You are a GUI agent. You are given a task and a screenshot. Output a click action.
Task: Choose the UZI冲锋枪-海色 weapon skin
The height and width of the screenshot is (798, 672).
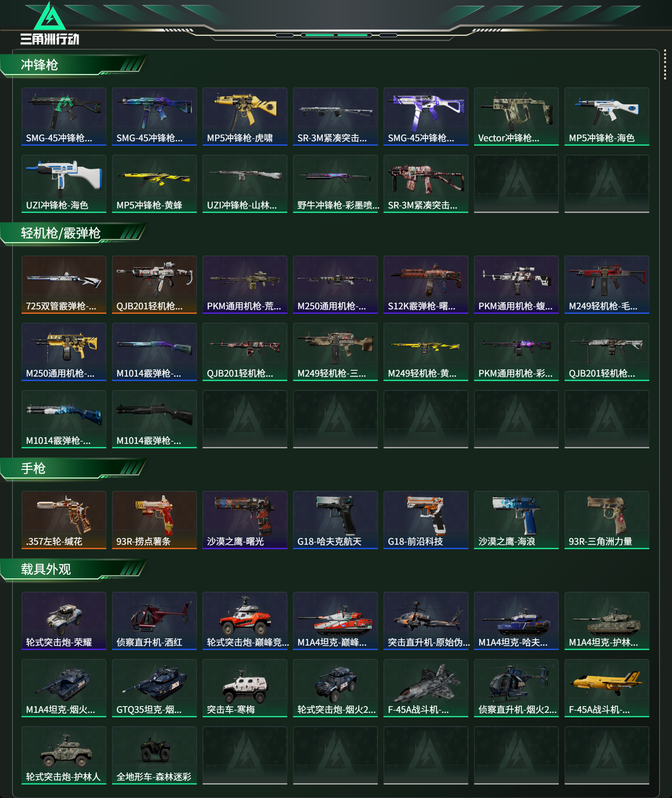(64, 184)
